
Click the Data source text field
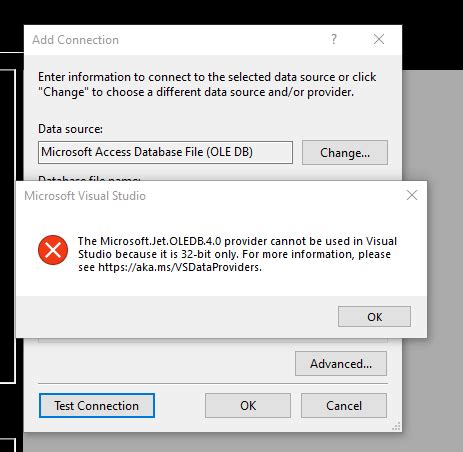click(x=165, y=152)
